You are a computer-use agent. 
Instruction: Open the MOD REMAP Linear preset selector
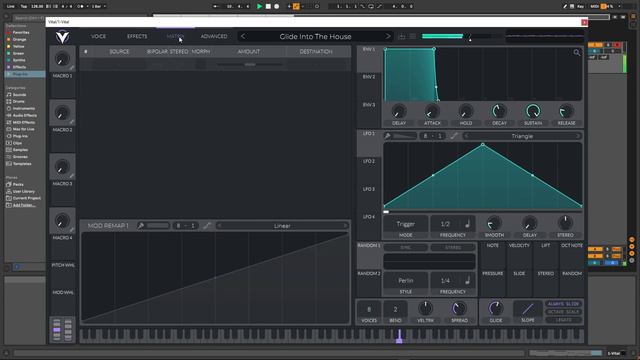282,226
